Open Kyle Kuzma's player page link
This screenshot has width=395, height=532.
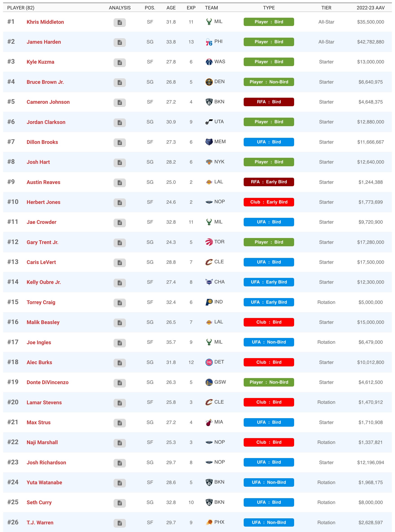pyautogui.click(x=40, y=62)
